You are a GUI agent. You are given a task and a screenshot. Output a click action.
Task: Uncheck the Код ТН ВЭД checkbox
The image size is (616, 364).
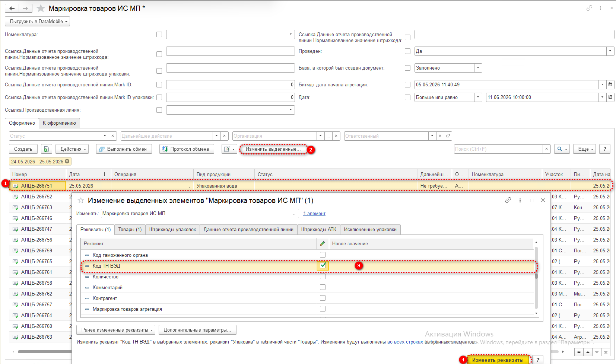323,265
